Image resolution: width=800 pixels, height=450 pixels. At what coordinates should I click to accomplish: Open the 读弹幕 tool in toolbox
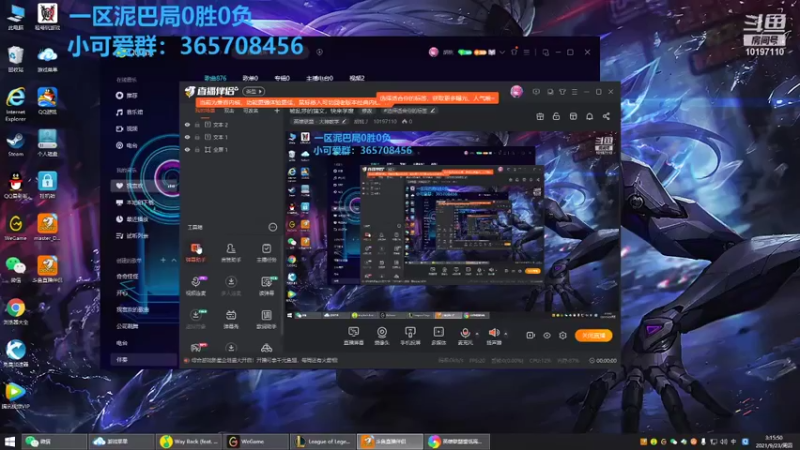(x=266, y=286)
